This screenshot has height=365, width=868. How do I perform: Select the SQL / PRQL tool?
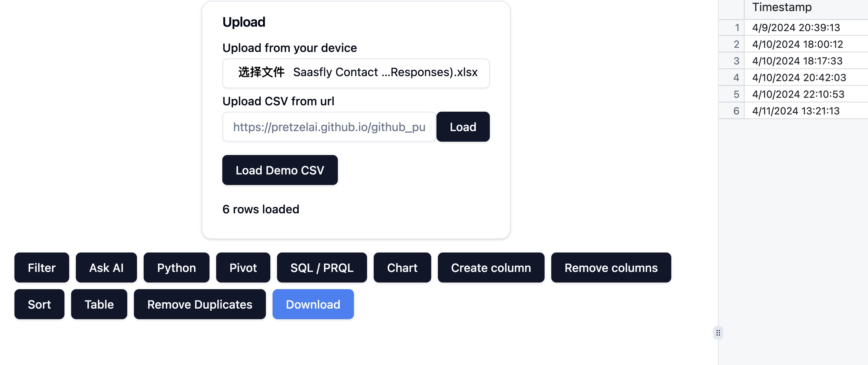pyautogui.click(x=321, y=268)
